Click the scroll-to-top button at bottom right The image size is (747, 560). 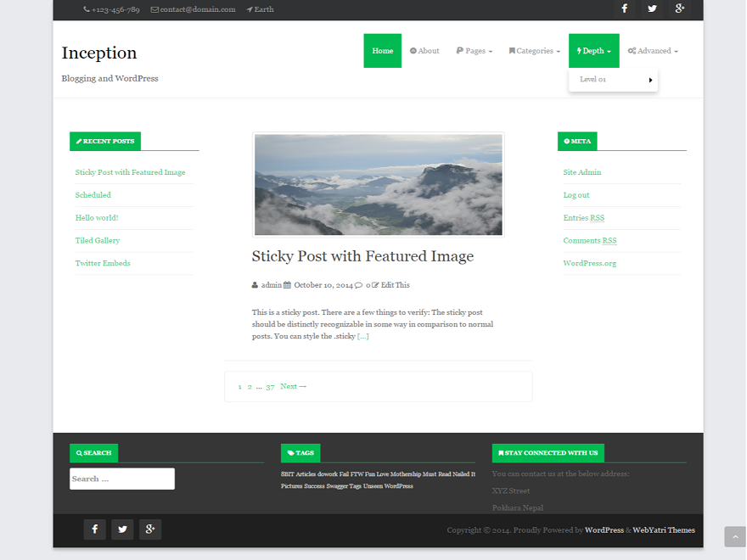pyautogui.click(x=733, y=536)
